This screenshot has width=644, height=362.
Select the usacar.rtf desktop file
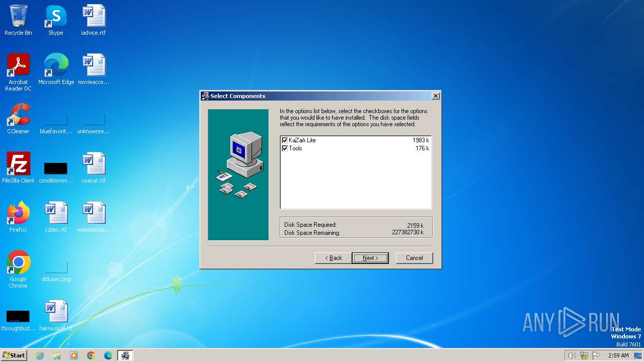pos(94,168)
